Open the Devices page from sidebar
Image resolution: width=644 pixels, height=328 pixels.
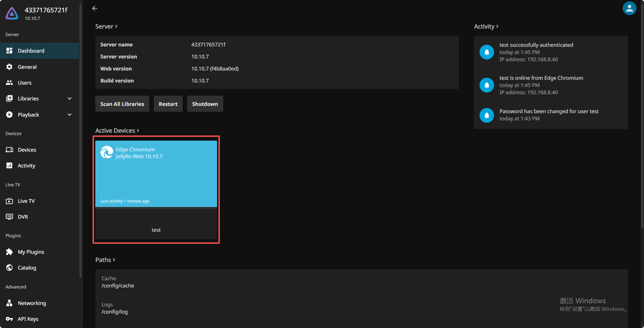(x=40, y=150)
